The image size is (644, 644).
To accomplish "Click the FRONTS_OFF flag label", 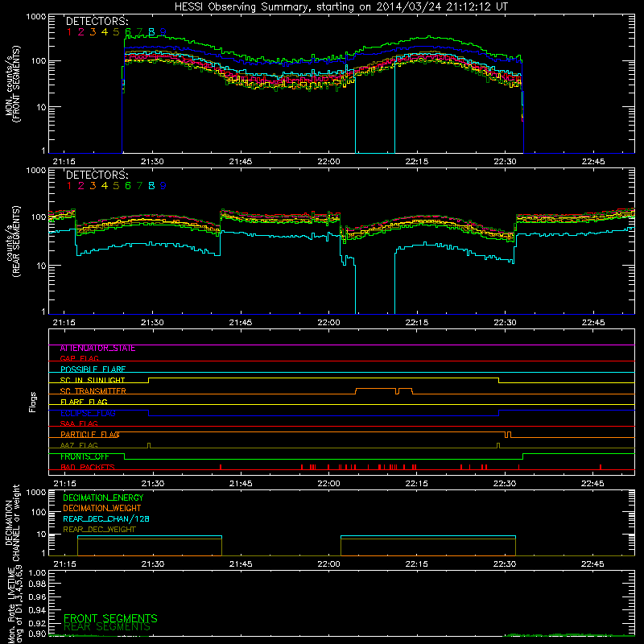I will click(85, 456).
